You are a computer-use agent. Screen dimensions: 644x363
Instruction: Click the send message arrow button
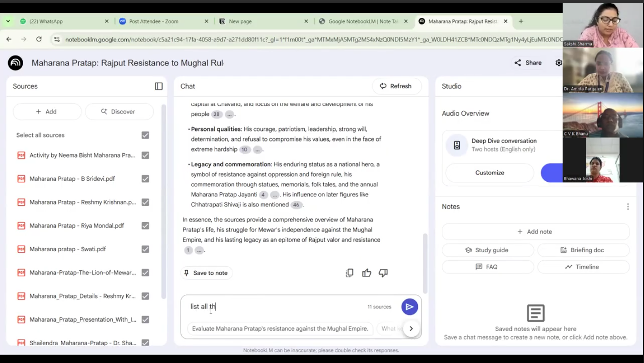point(409,307)
